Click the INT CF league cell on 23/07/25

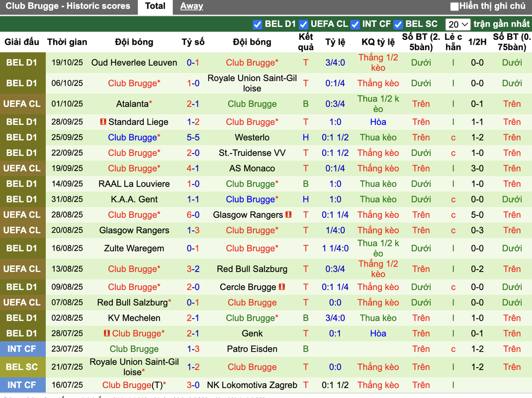click(x=22, y=349)
